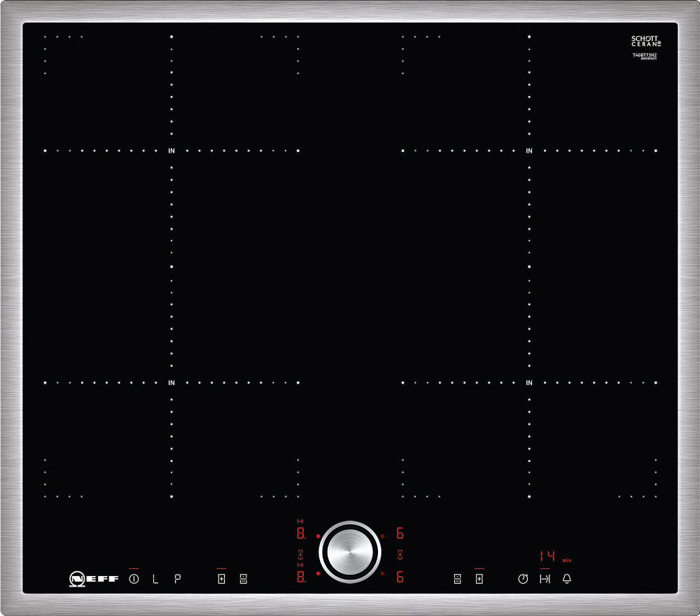Toggle combined flex zone left of knob
The height and width of the screenshot is (616, 700).
[x=221, y=579]
